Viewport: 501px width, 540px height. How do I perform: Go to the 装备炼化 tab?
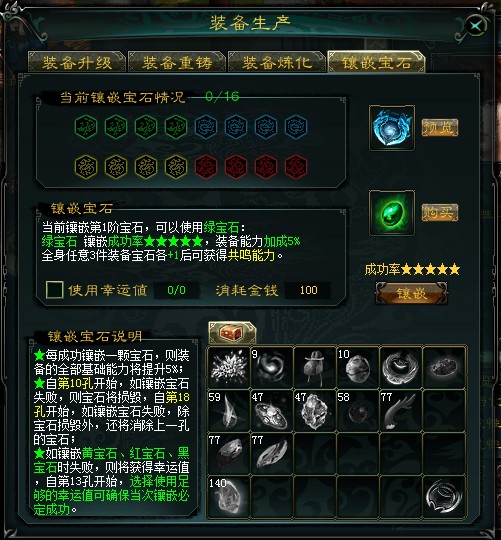pyautogui.click(x=277, y=62)
